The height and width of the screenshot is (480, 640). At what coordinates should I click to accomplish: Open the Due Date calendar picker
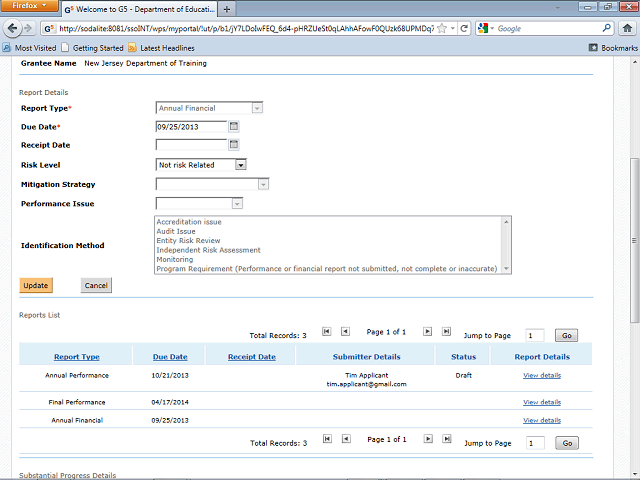(x=234, y=127)
